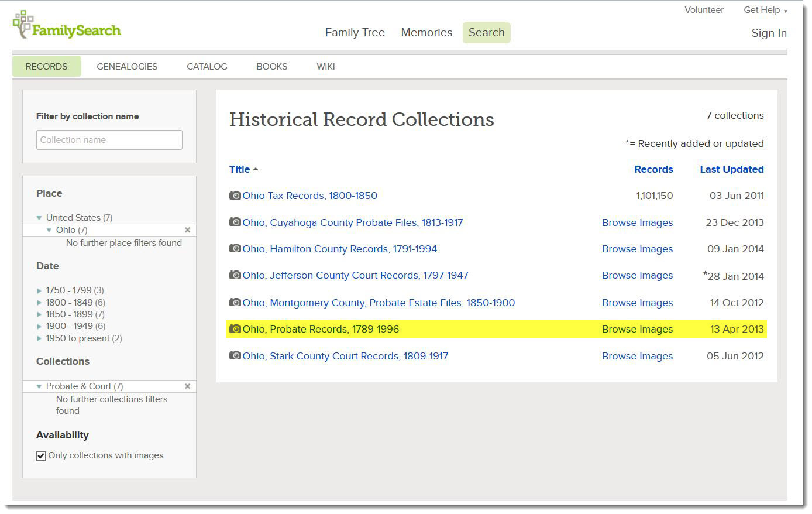
Task: Sort by the Last Updated column header
Action: coord(732,169)
